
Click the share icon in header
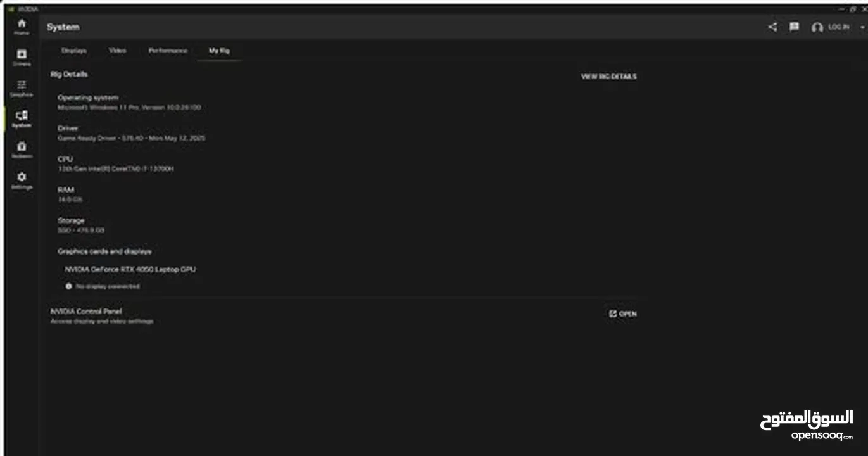pos(772,27)
